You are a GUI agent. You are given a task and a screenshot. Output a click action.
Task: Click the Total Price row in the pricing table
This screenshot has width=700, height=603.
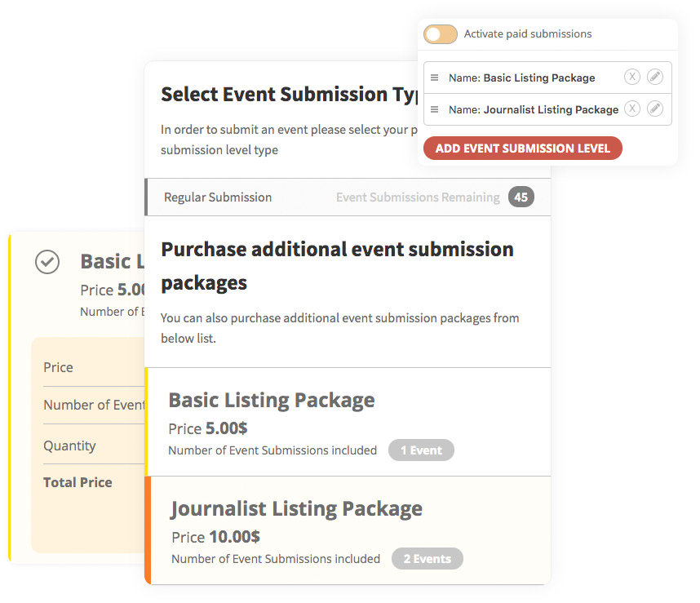(78, 482)
